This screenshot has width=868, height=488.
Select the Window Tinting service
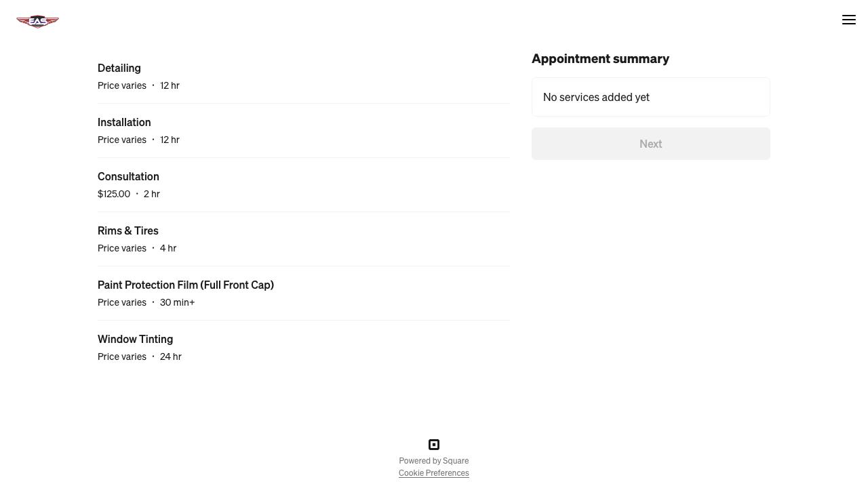click(x=135, y=339)
